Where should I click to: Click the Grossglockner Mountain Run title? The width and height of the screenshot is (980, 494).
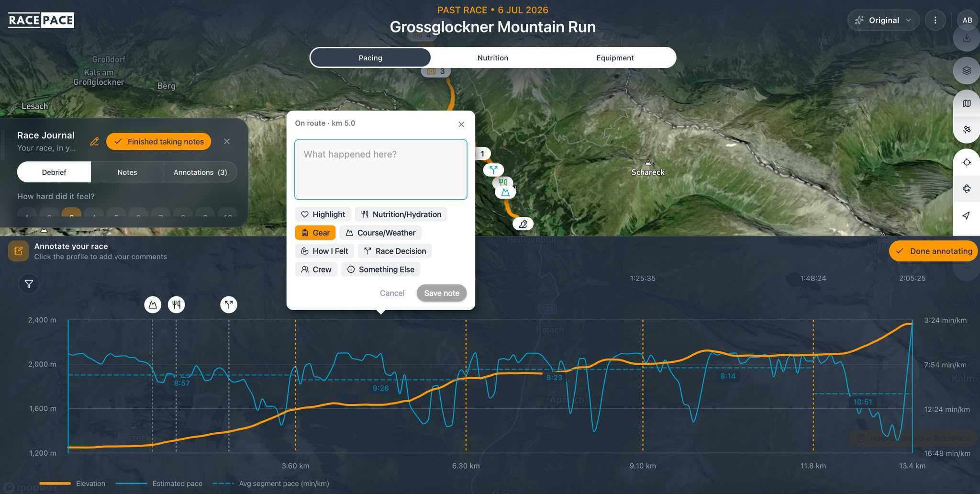(x=493, y=27)
